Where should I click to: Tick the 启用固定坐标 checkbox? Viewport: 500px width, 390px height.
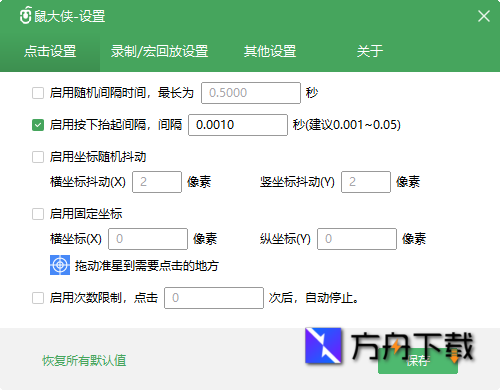[38, 214]
